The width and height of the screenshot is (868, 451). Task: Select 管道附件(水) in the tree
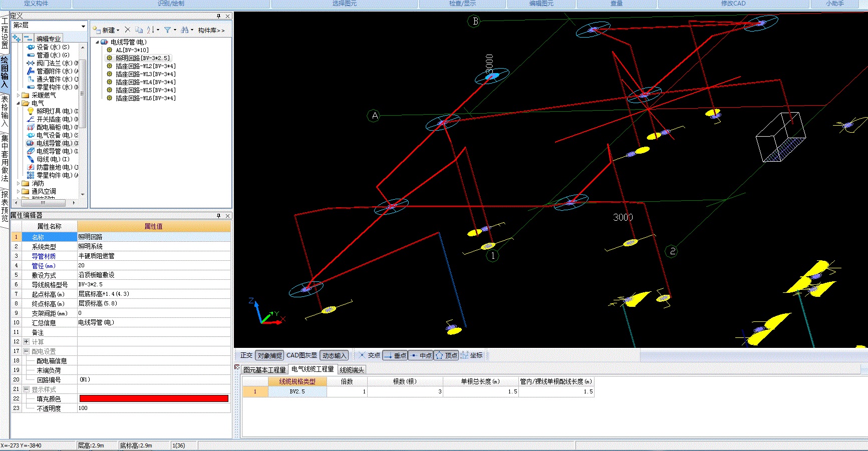point(52,71)
